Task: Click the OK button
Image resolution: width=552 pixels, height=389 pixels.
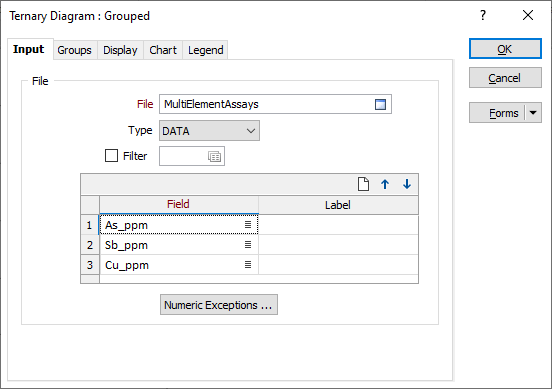Action: (505, 49)
